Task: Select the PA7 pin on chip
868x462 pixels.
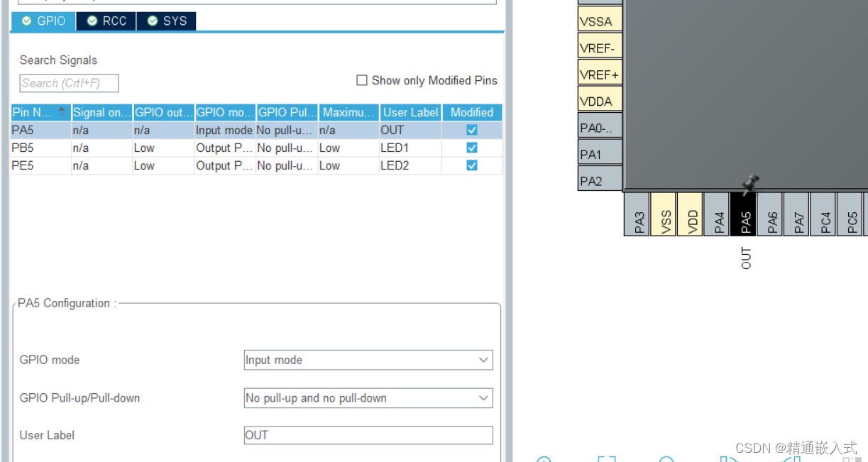Action: (x=797, y=214)
